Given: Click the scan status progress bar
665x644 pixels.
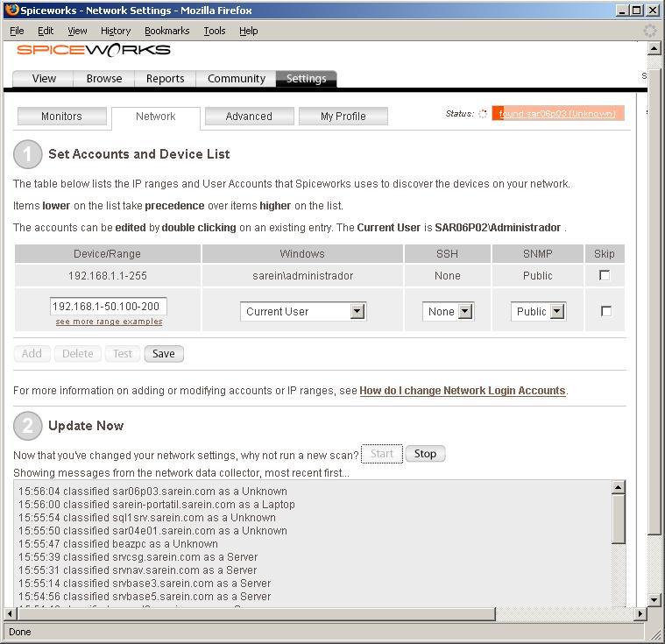Looking at the screenshot, I should pyautogui.click(x=558, y=113).
